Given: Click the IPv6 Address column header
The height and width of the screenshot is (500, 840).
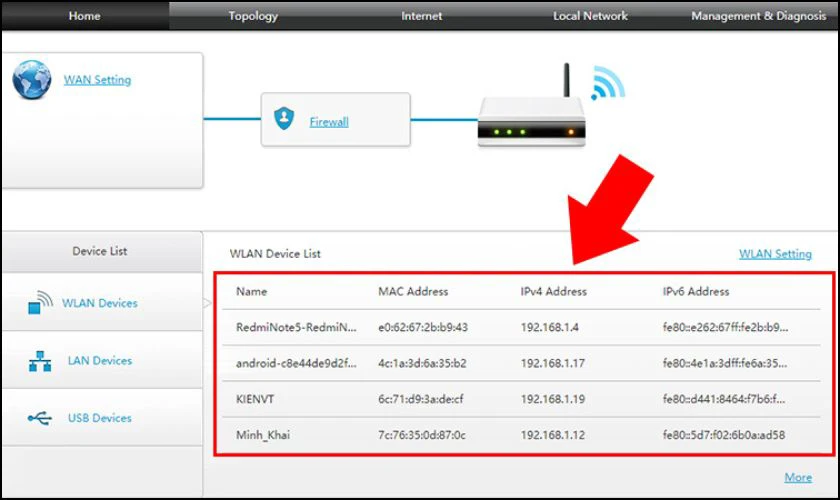Looking at the screenshot, I should point(696,292).
